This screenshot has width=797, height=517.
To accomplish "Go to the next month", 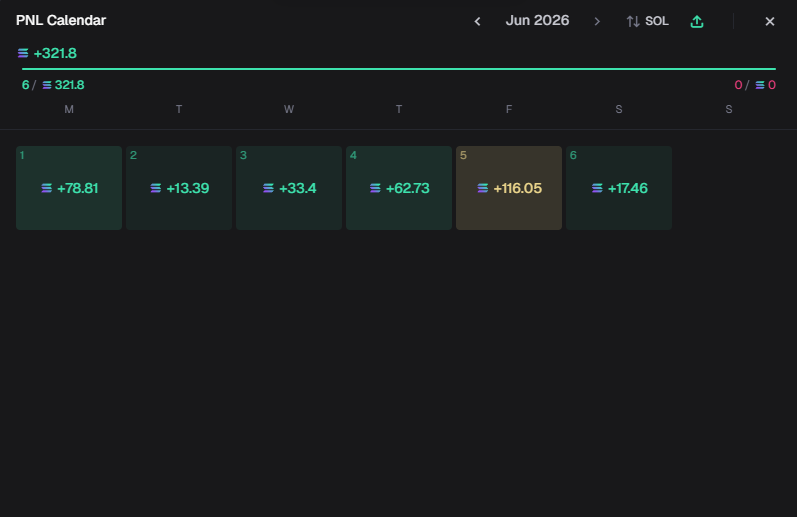I will tap(597, 21).
